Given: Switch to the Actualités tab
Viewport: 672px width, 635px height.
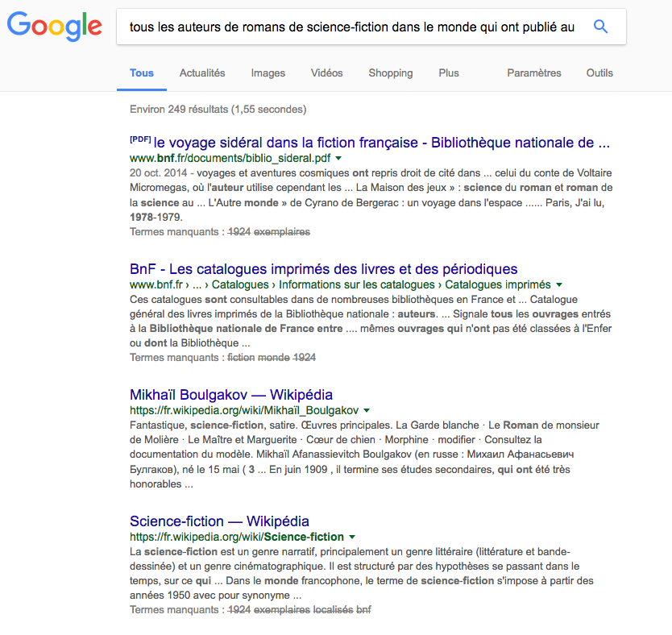Looking at the screenshot, I should pyautogui.click(x=202, y=73).
